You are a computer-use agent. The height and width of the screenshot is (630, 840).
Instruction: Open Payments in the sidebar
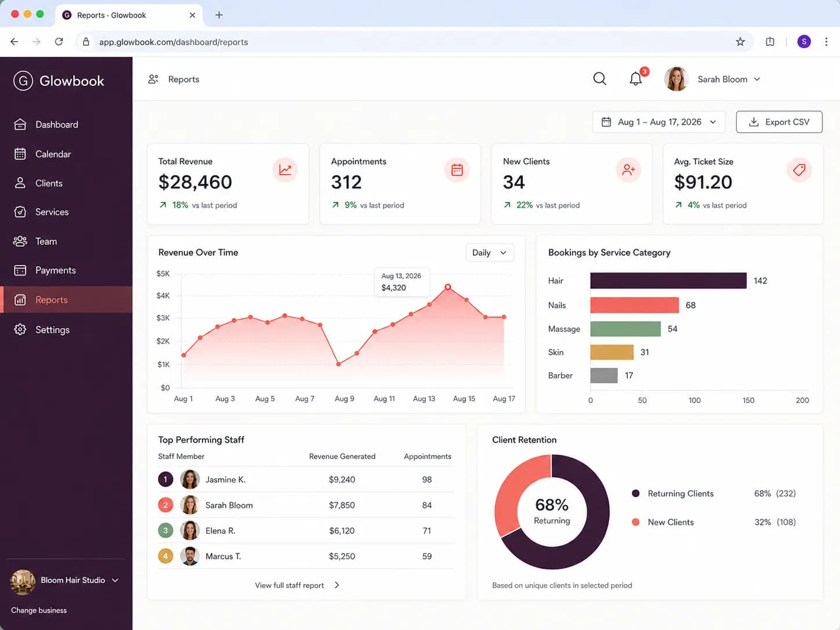[x=66, y=270]
